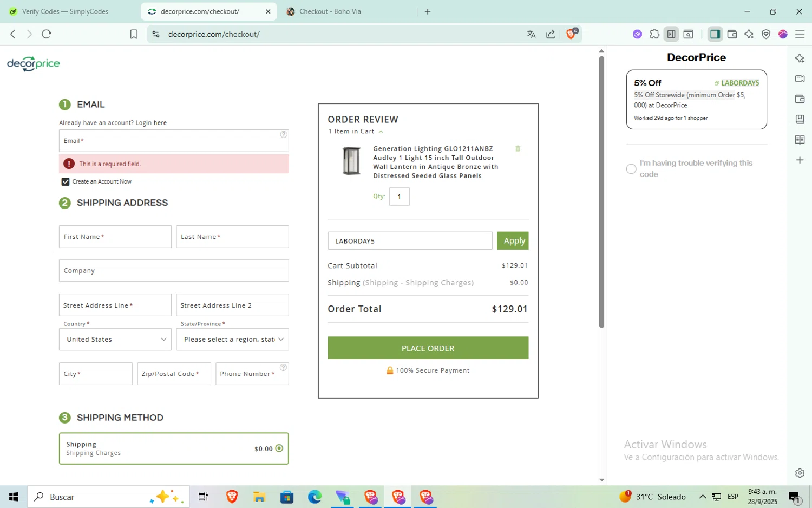Open the sidebar reading list icon
This screenshot has height=508, width=812.
[x=800, y=140]
